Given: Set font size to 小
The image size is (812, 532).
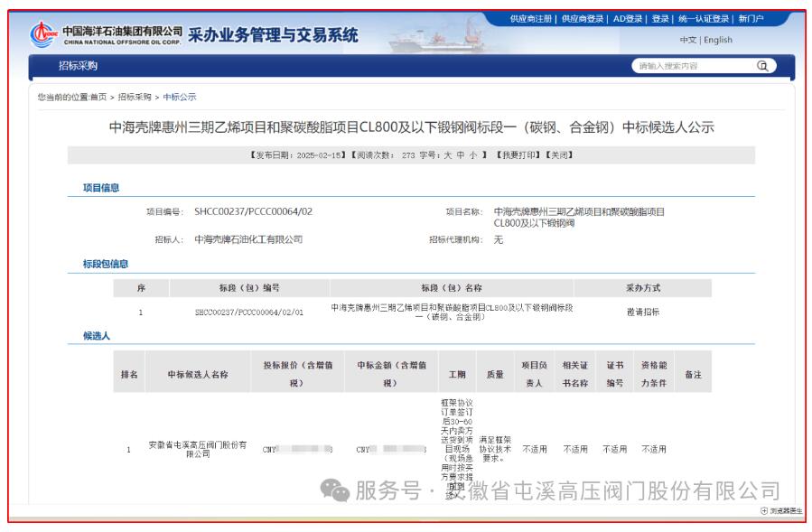Looking at the screenshot, I should (472, 154).
